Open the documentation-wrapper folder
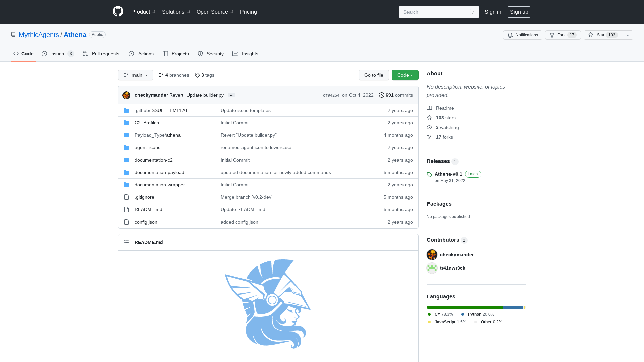 160,185
